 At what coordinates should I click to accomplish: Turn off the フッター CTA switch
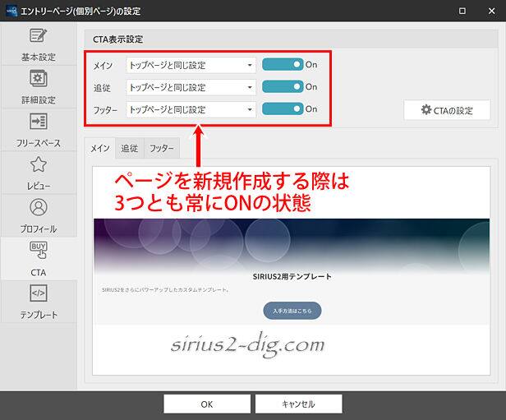coord(283,108)
